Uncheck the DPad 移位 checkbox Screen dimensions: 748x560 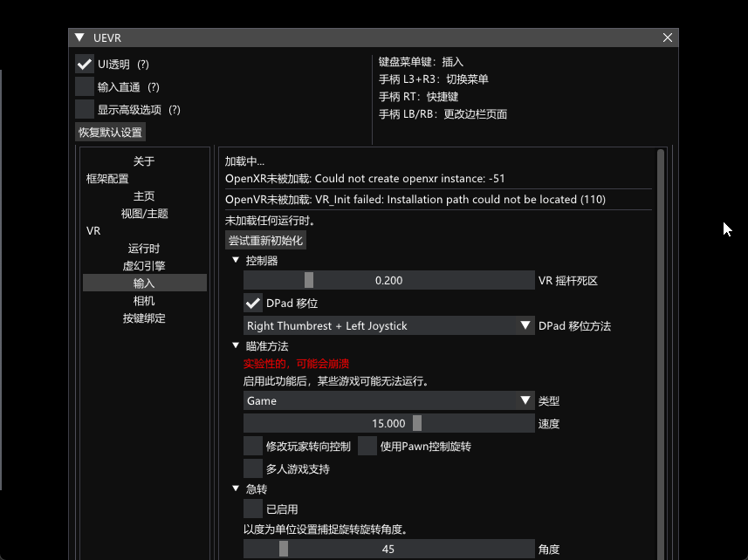coord(253,303)
